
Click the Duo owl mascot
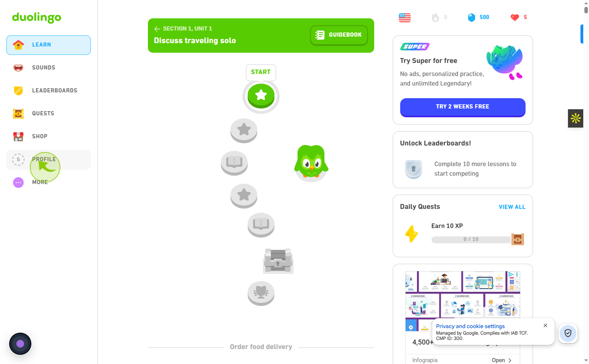[311, 162]
